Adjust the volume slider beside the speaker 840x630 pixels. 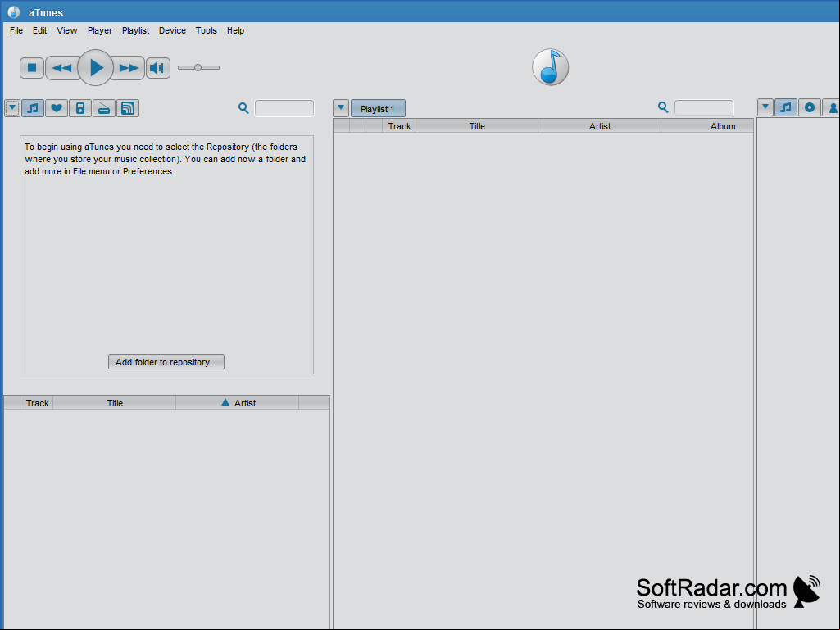[x=198, y=67]
